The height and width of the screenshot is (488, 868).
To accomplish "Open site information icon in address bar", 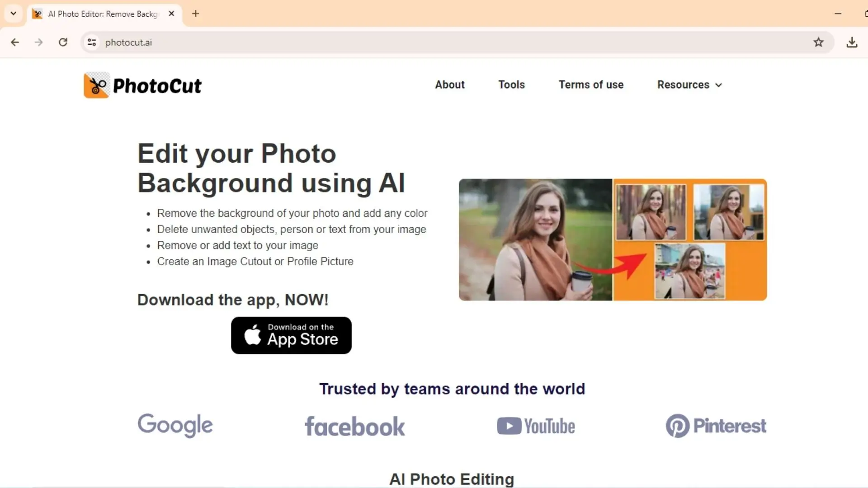I will click(x=92, y=42).
